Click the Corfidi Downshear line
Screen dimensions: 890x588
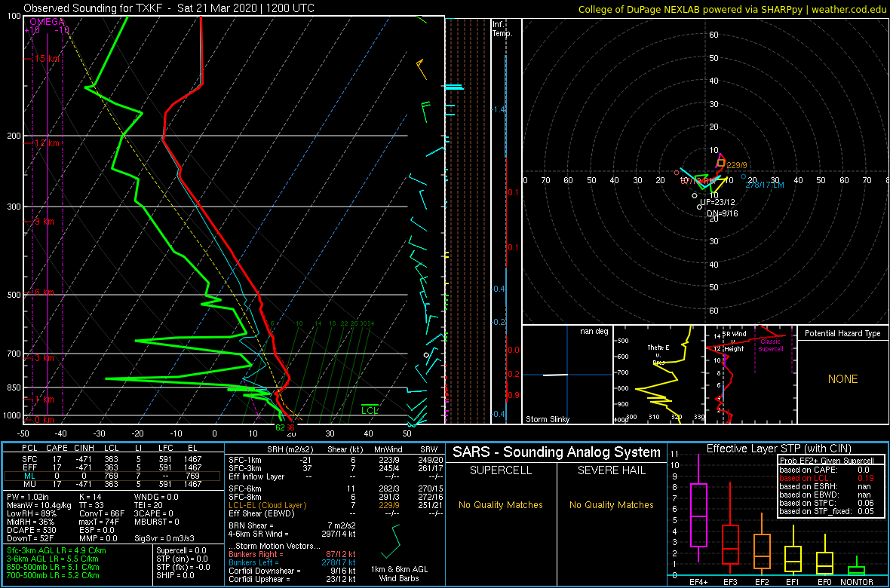point(293,571)
